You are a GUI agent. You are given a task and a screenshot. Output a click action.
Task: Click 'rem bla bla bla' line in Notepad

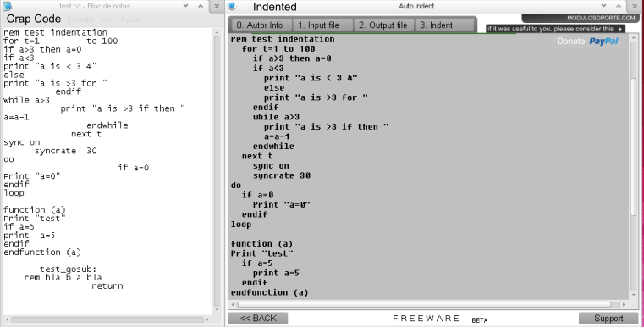click(63, 277)
